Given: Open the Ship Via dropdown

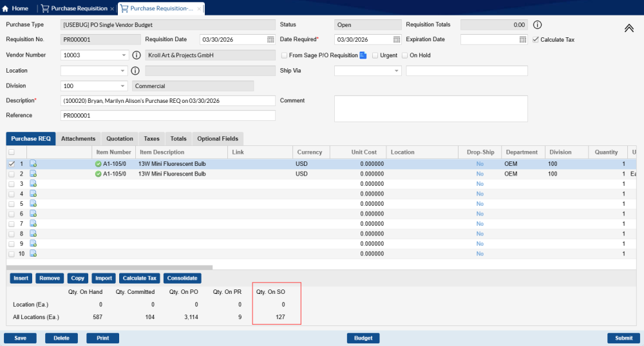Looking at the screenshot, I should coord(396,71).
